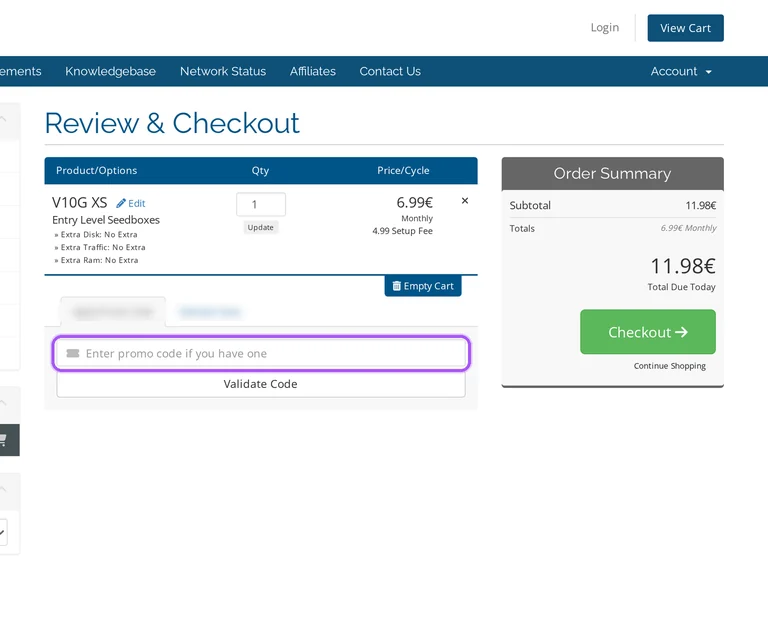Viewport: 768px width, 634px height.
Task: Click the 'Extra Disk: No Extra' option line
Action: 96,235
